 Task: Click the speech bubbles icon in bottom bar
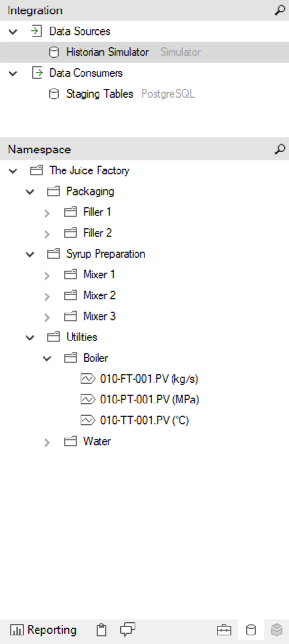(x=127, y=630)
